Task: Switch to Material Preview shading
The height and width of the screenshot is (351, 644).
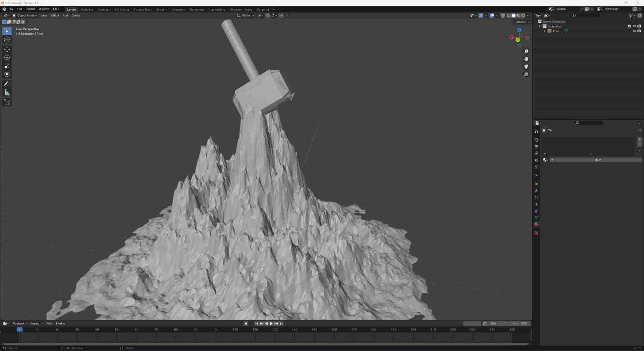Action: [x=518, y=15]
